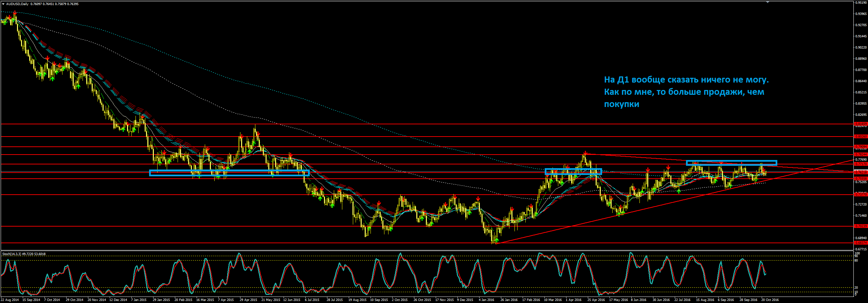Click the 22 Aug 2014 date label
Viewport: 868px width, 303px height.
pyautogui.click(x=10, y=300)
